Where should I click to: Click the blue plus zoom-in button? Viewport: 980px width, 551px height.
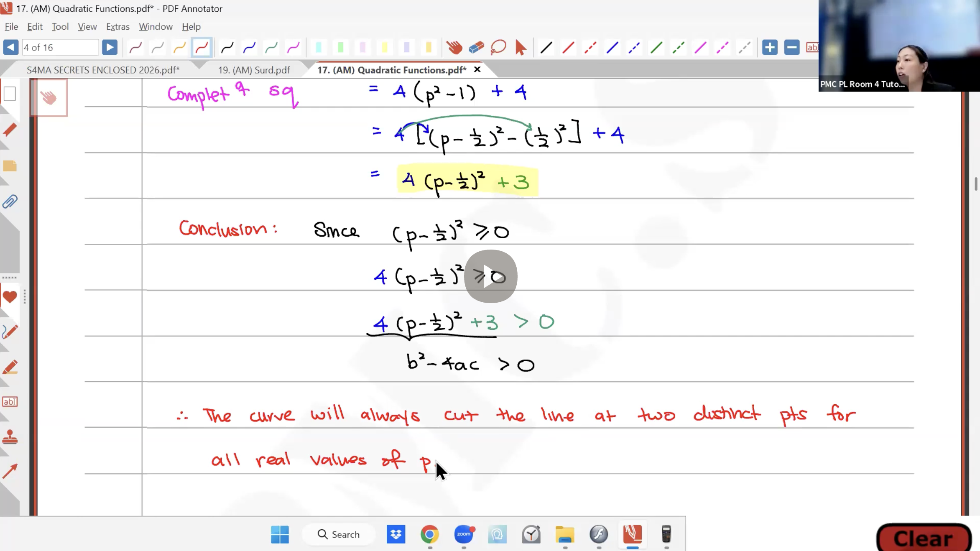click(x=770, y=47)
